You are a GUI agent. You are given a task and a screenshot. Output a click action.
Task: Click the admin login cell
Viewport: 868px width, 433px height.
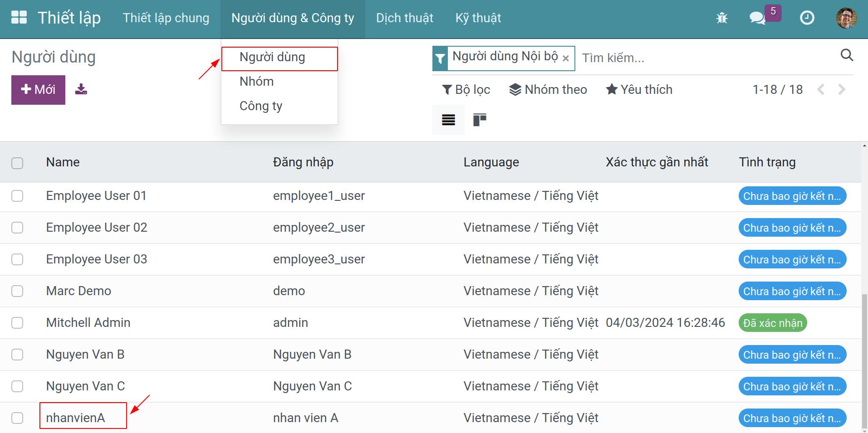(290, 323)
